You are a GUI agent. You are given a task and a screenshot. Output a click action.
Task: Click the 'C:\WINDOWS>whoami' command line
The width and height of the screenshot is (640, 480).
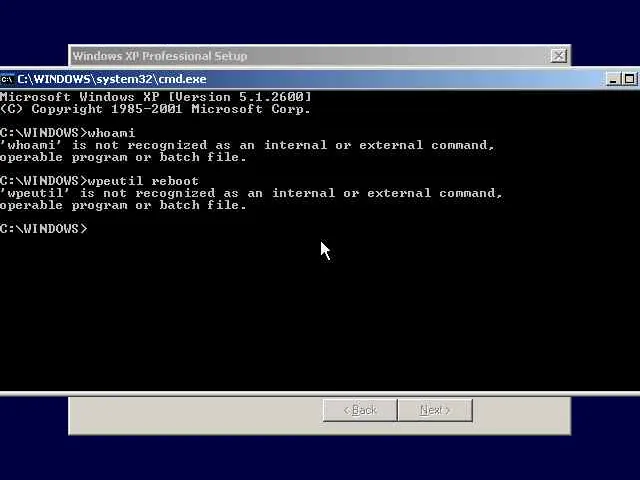click(x=67, y=133)
